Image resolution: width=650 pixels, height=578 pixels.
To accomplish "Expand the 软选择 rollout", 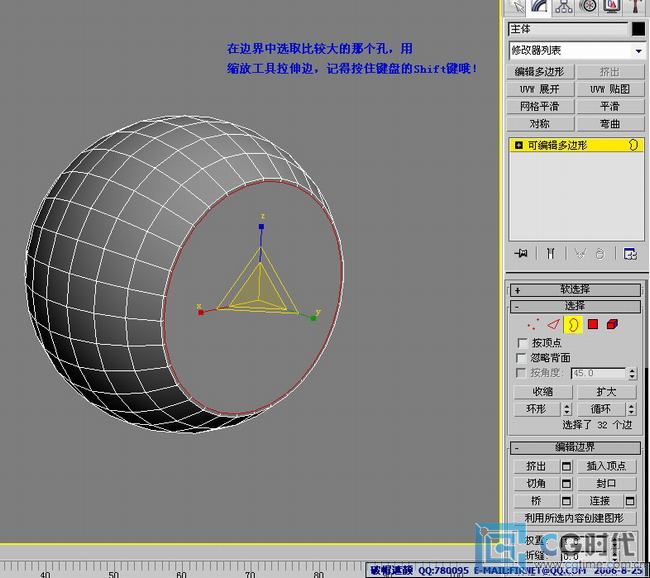I will (575, 289).
